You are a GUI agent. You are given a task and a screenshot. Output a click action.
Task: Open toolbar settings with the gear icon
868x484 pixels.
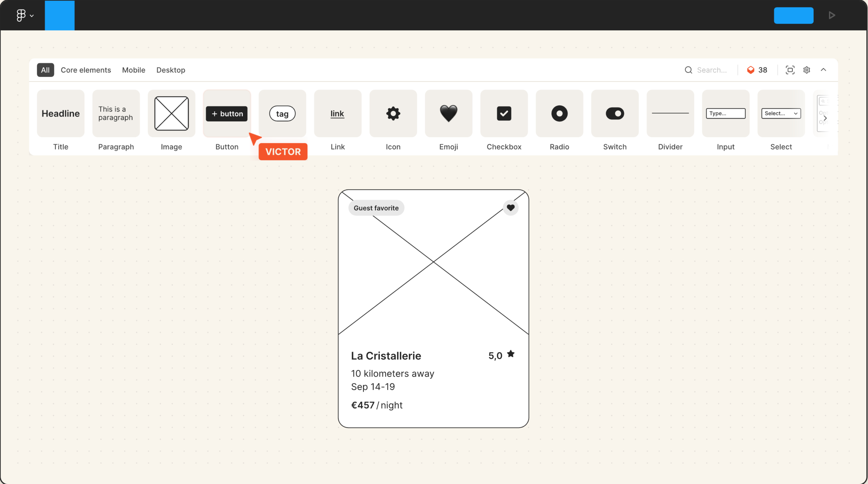(x=807, y=70)
